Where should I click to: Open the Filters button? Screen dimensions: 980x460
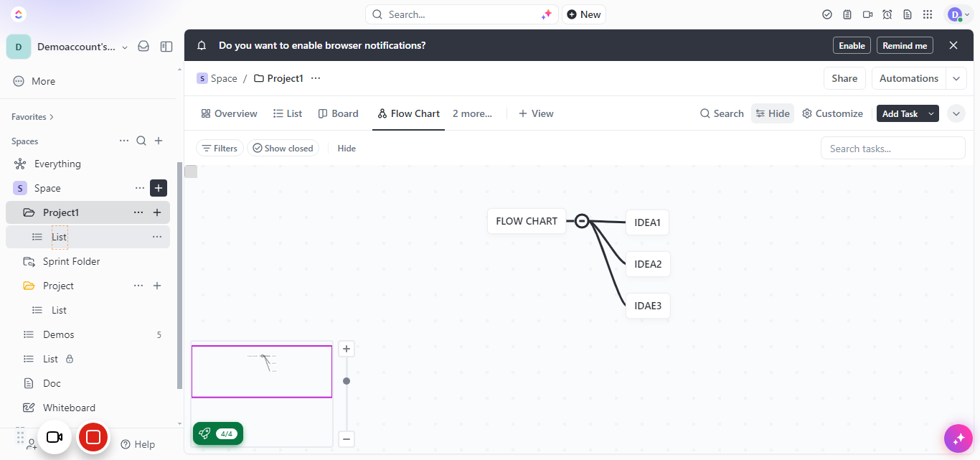pos(220,149)
